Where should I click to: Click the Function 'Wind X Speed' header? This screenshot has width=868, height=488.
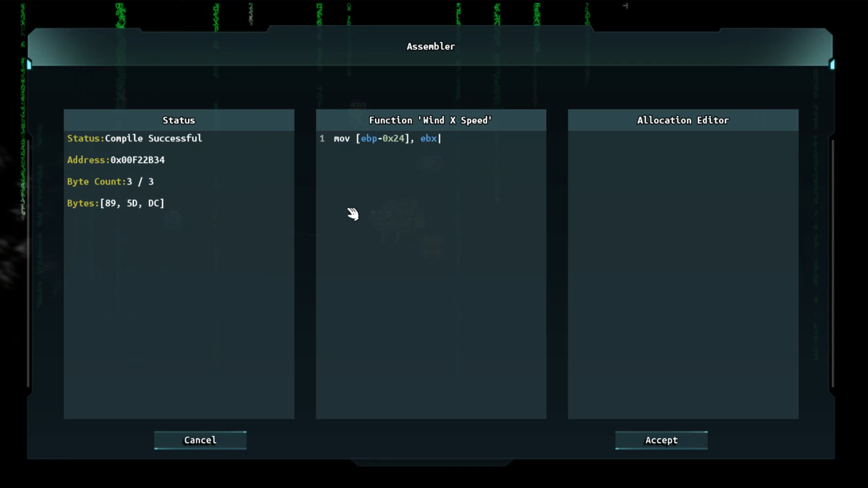(430, 120)
